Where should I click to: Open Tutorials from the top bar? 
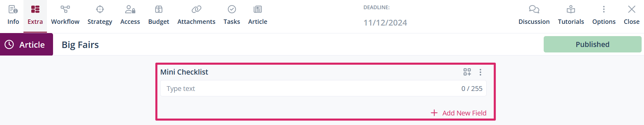pyautogui.click(x=571, y=16)
